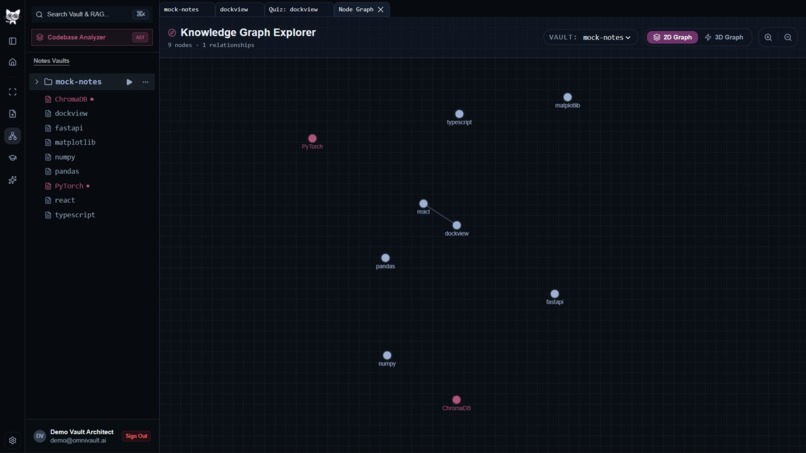Focus the Search Vault & RAG field
Image resolution: width=806 pixels, height=453 pixels.
pyautogui.click(x=91, y=14)
